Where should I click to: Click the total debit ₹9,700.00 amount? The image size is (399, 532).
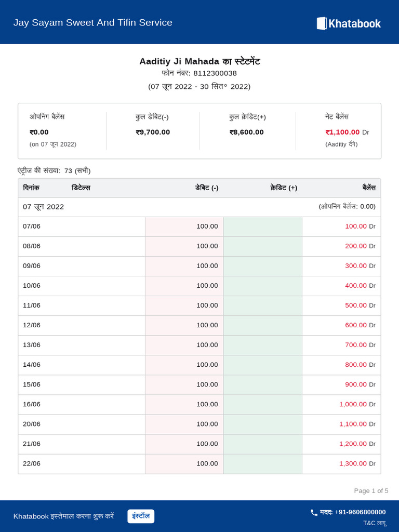coord(153,132)
